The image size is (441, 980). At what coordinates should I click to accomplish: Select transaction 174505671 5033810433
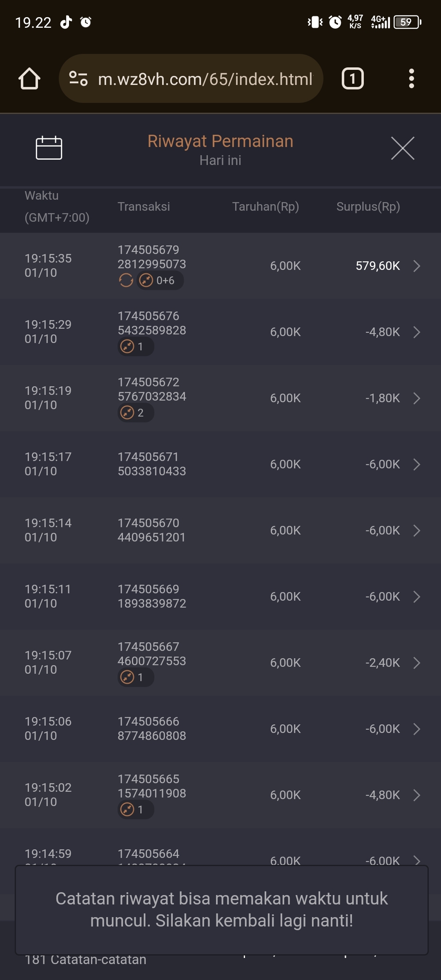tap(151, 464)
